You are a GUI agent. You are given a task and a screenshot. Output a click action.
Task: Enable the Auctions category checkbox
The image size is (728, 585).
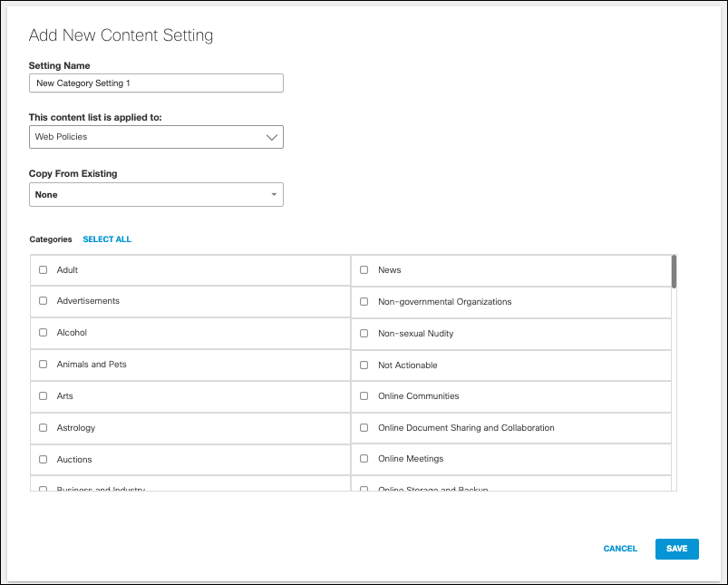coord(44,460)
